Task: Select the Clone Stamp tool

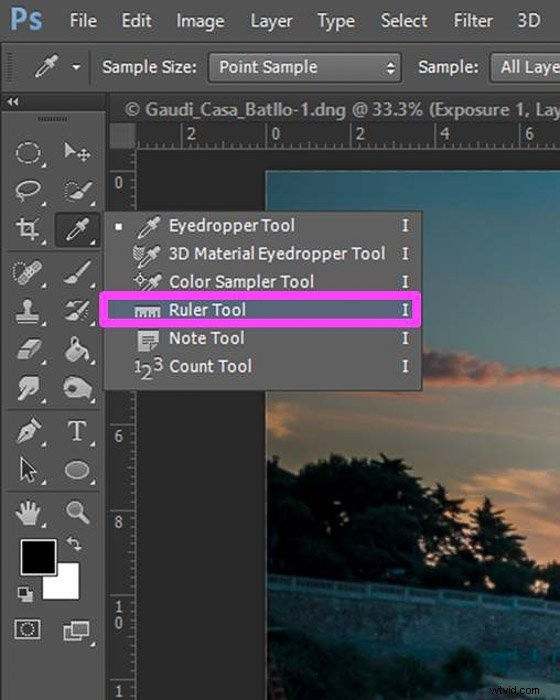Action: point(28,311)
